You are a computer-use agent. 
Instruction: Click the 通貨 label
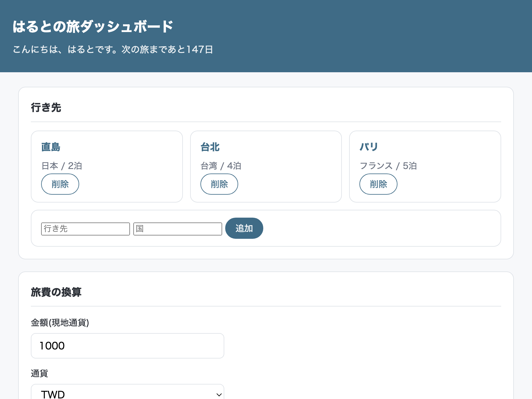click(39, 374)
